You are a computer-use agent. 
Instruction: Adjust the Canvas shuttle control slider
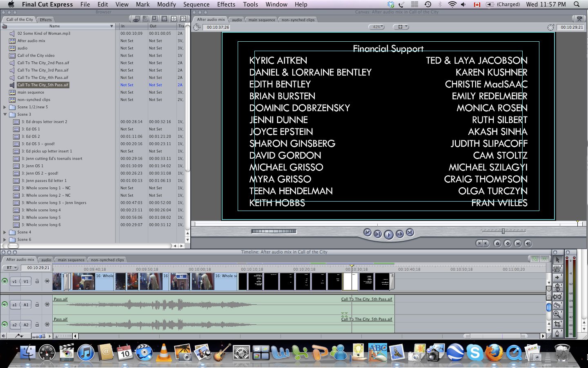pyautogui.click(x=503, y=231)
